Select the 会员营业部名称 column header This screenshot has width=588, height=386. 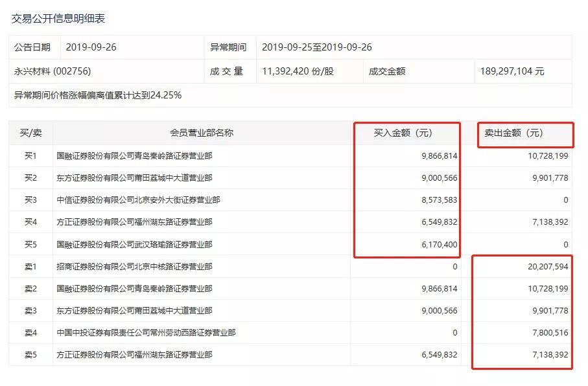202,133
